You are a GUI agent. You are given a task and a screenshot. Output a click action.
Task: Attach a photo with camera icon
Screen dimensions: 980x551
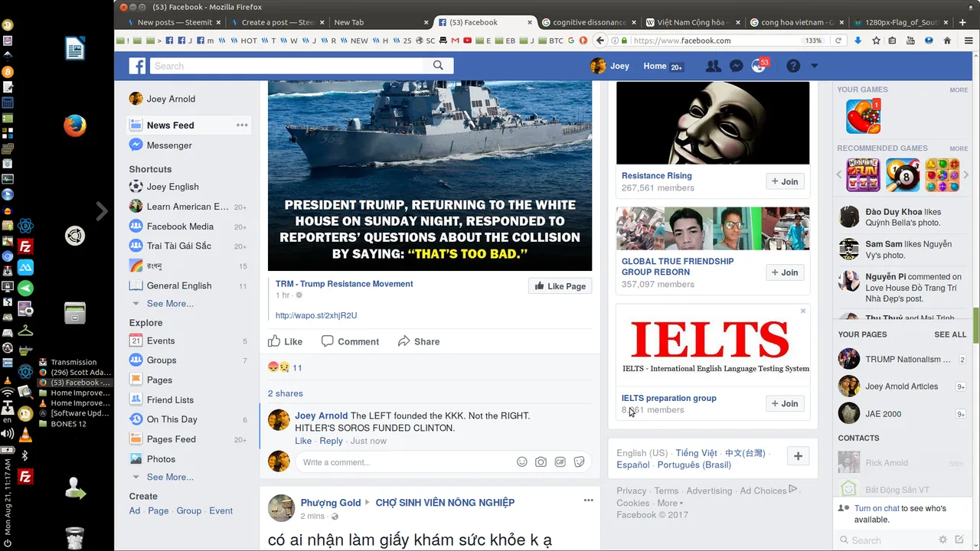541,462
